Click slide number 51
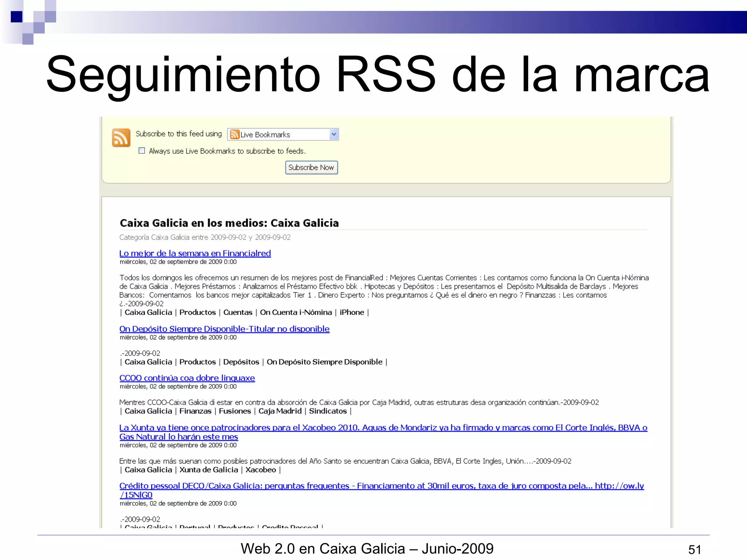Viewport: 747px width, 560px height. [694, 549]
